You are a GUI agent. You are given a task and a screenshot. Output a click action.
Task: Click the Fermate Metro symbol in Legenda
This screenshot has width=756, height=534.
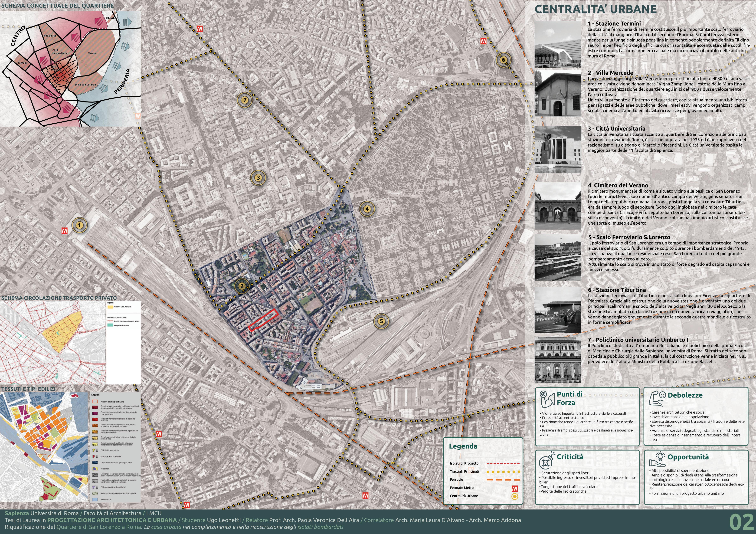515,489
